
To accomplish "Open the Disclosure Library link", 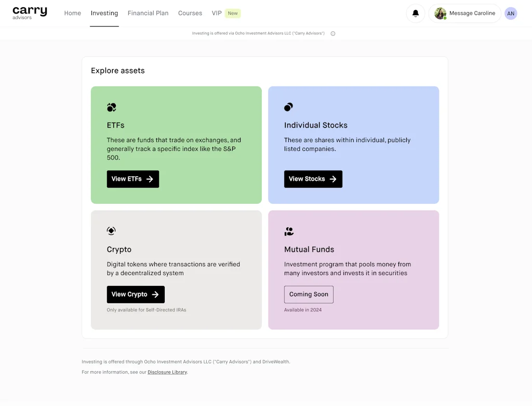I will (x=167, y=372).
